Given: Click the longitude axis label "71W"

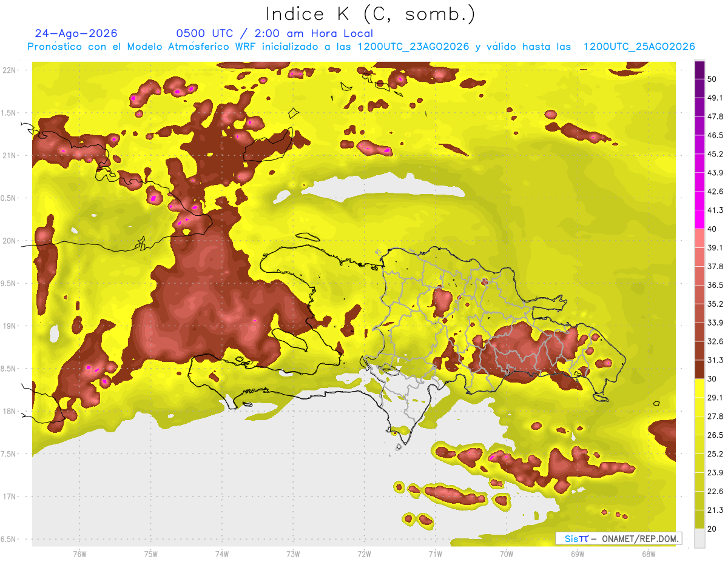Looking at the screenshot, I should pos(435,554).
